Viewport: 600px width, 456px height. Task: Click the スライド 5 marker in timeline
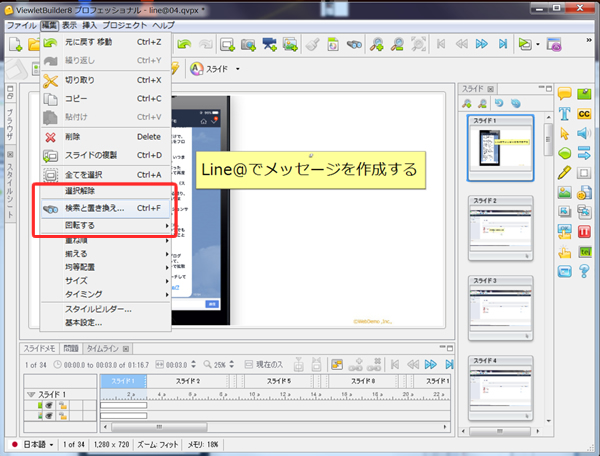pos(279,381)
